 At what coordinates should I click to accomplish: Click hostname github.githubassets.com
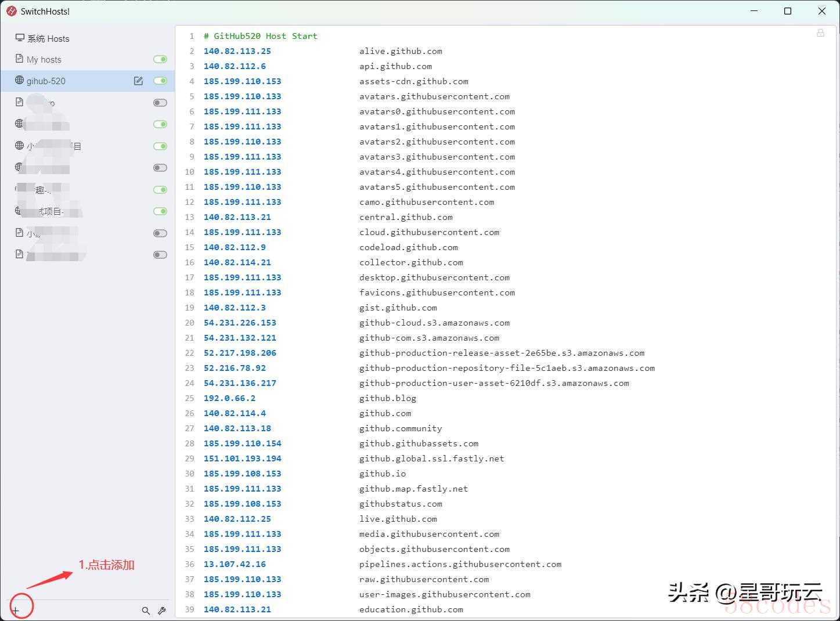419,443
